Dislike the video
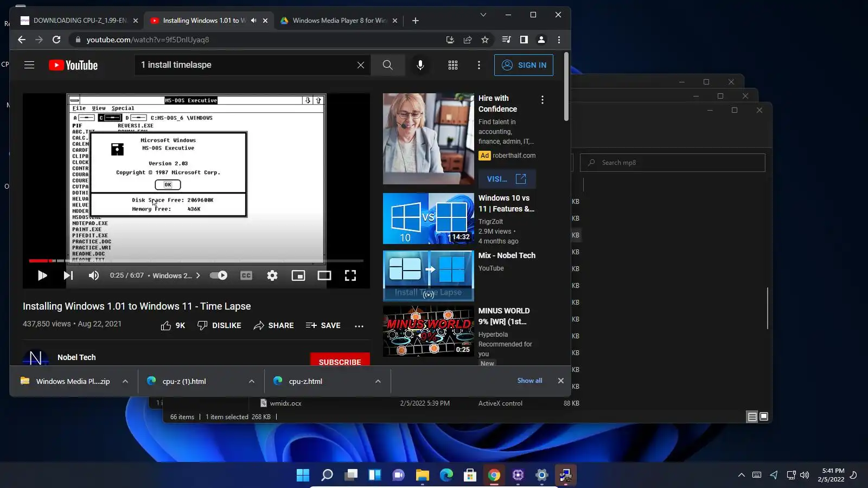 (x=219, y=325)
